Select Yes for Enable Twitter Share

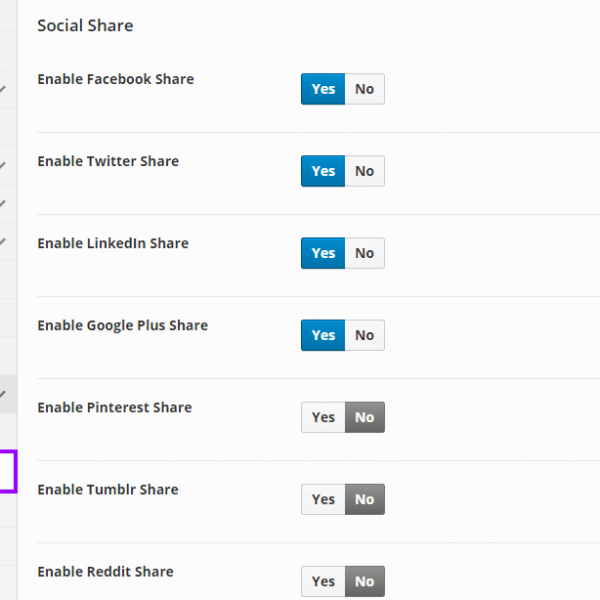click(323, 171)
